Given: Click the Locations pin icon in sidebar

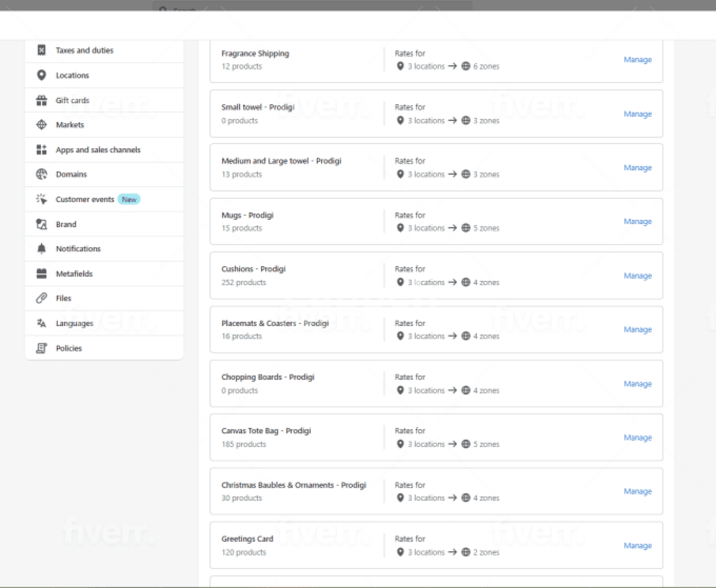Looking at the screenshot, I should [41, 75].
